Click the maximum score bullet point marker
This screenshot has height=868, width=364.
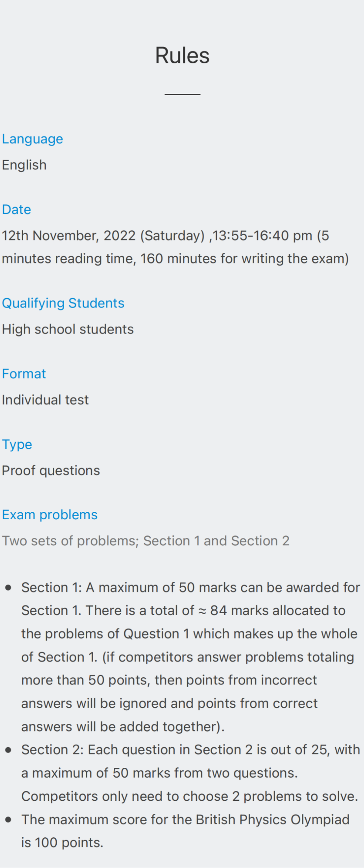(8, 820)
